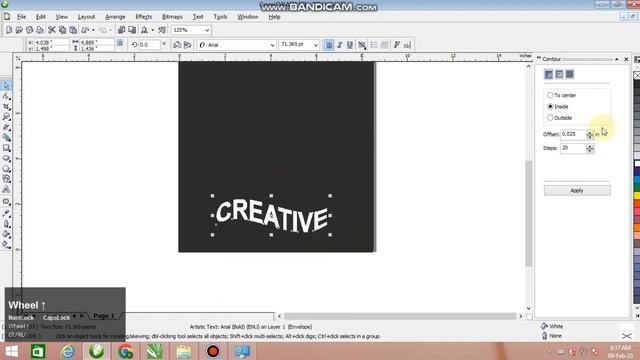Close the Contour docker
640x360 pixels.
626,59
